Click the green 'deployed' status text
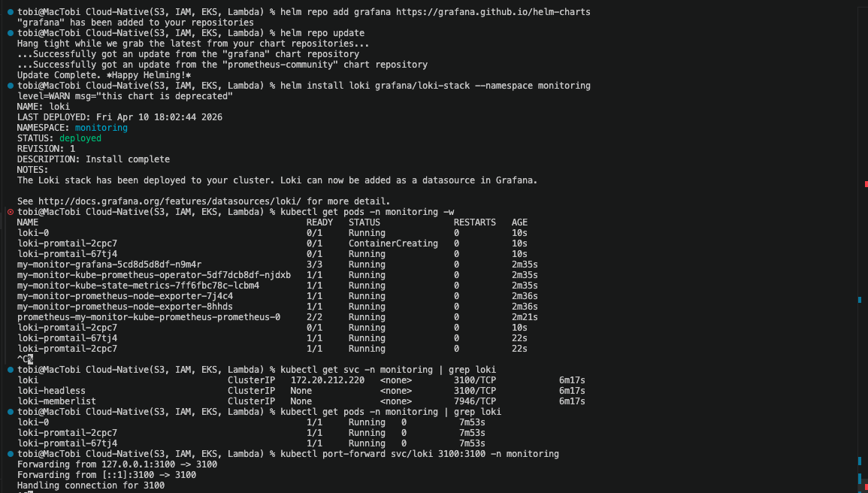 pos(80,138)
